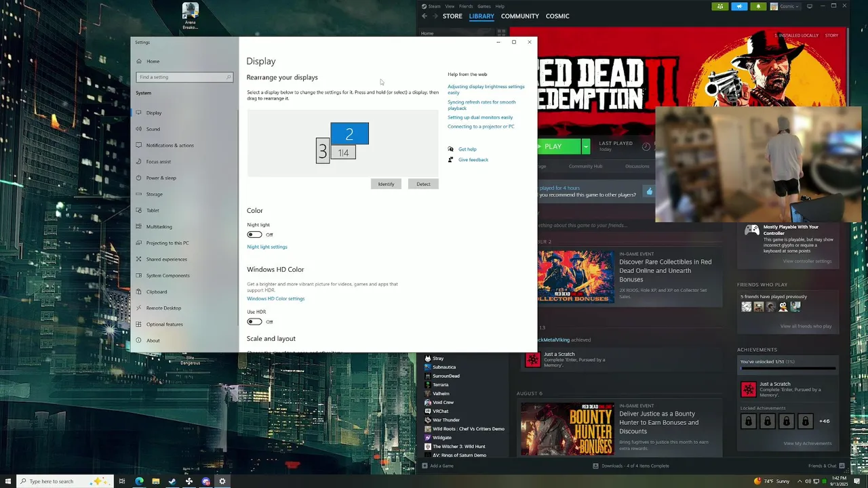868x488 pixels.
Task: Click the Task View taskbar icon
Action: [122, 481]
